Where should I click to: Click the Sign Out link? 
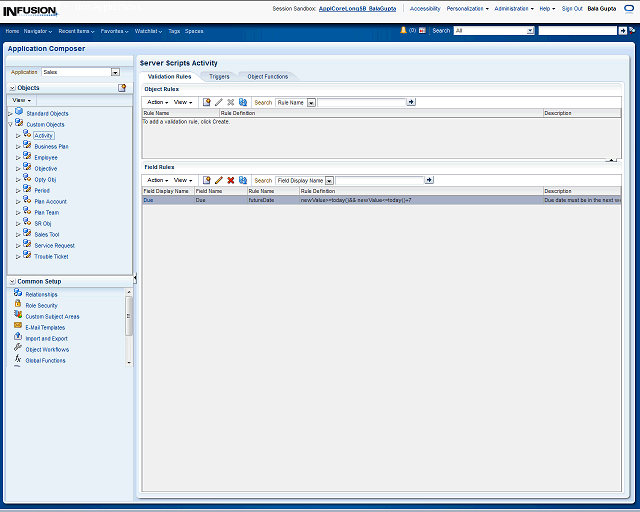[x=572, y=8]
